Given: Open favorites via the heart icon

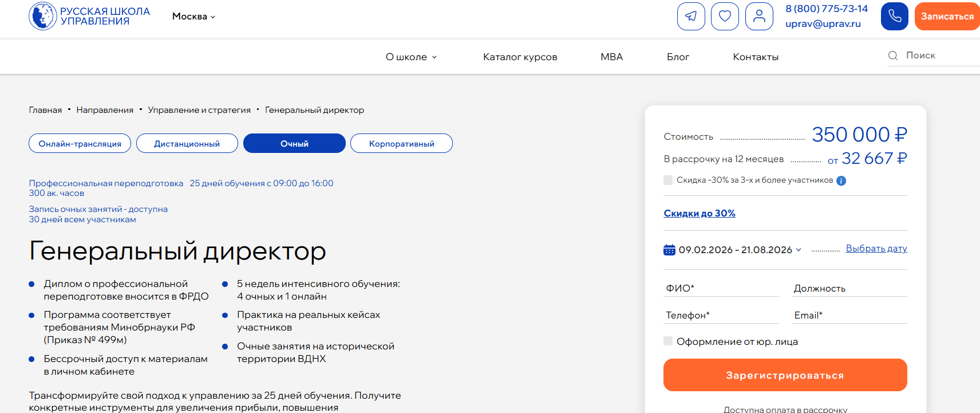Looking at the screenshot, I should [725, 16].
